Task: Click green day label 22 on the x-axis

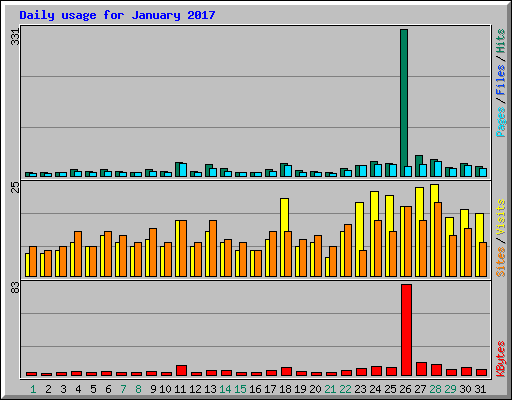Action: (345, 389)
